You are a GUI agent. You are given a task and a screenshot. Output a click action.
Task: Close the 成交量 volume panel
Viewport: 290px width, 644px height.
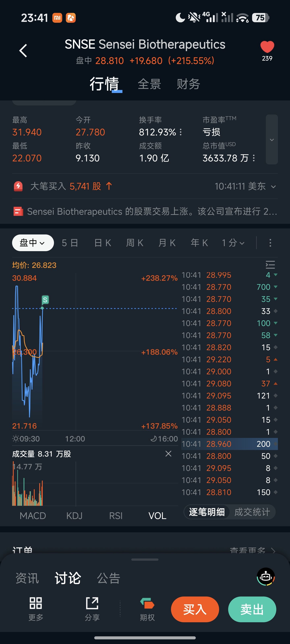(168, 453)
